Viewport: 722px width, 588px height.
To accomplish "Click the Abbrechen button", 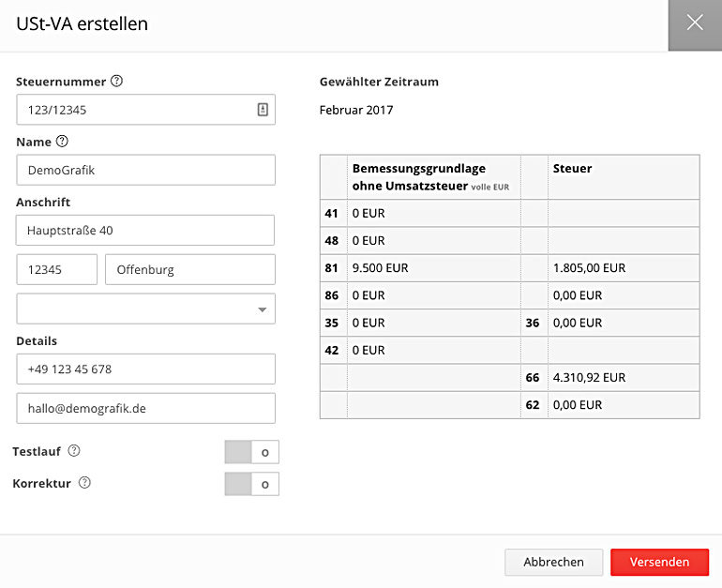I will click(x=553, y=563).
